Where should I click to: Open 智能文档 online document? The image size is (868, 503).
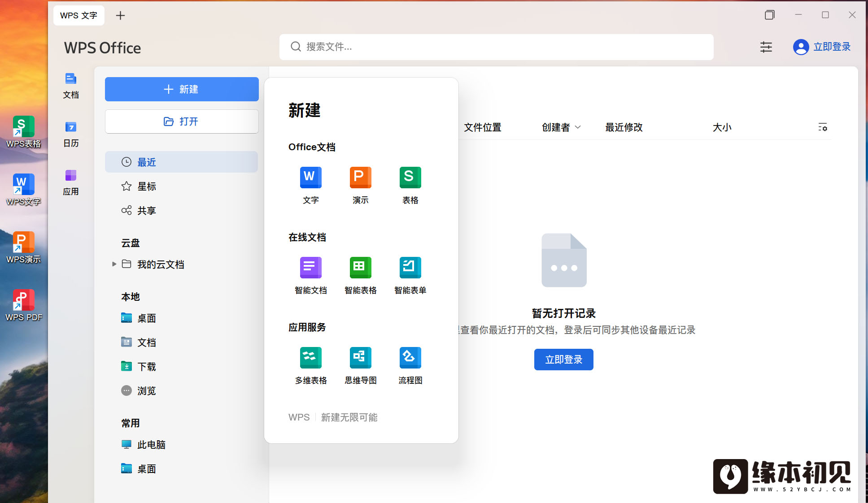click(310, 268)
